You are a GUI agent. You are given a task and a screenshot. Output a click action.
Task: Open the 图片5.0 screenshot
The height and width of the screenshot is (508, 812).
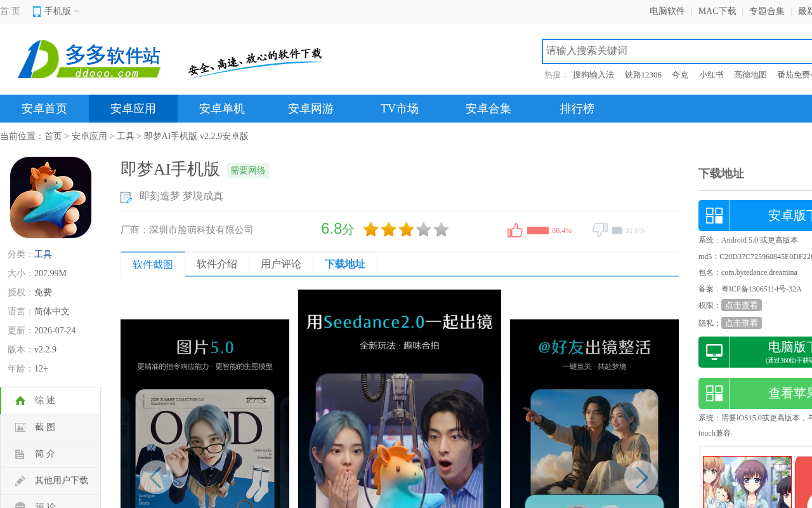pyautogui.click(x=205, y=413)
